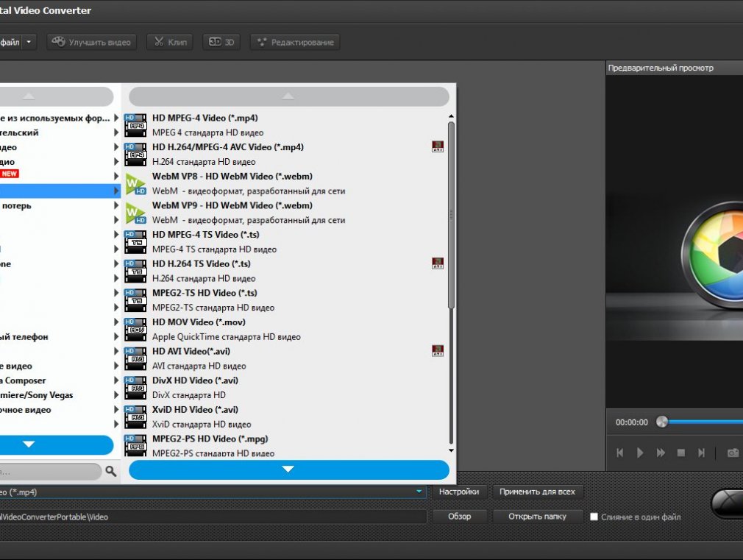Open the 'Клип' trimming tool
Image resolution: width=743 pixels, height=560 pixels.
(x=170, y=42)
